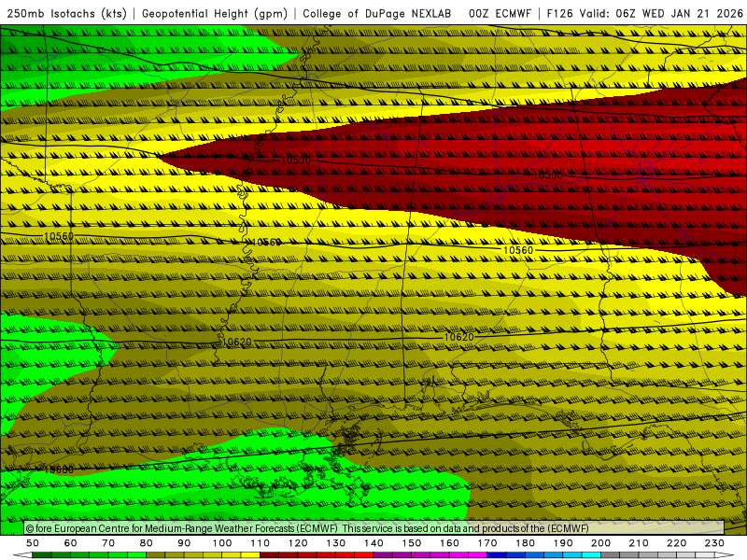Click the 160 value on the color scale
The image size is (747, 560).
tap(449, 543)
